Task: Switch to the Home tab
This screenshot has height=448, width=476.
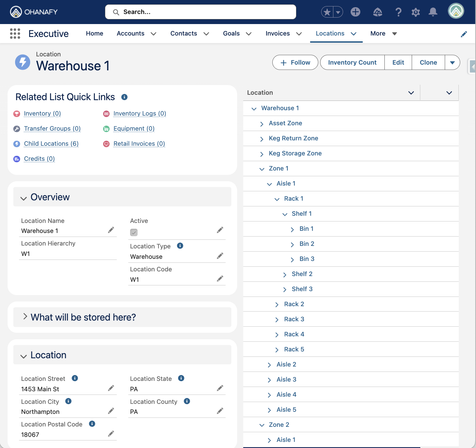Action: click(94, 33)
